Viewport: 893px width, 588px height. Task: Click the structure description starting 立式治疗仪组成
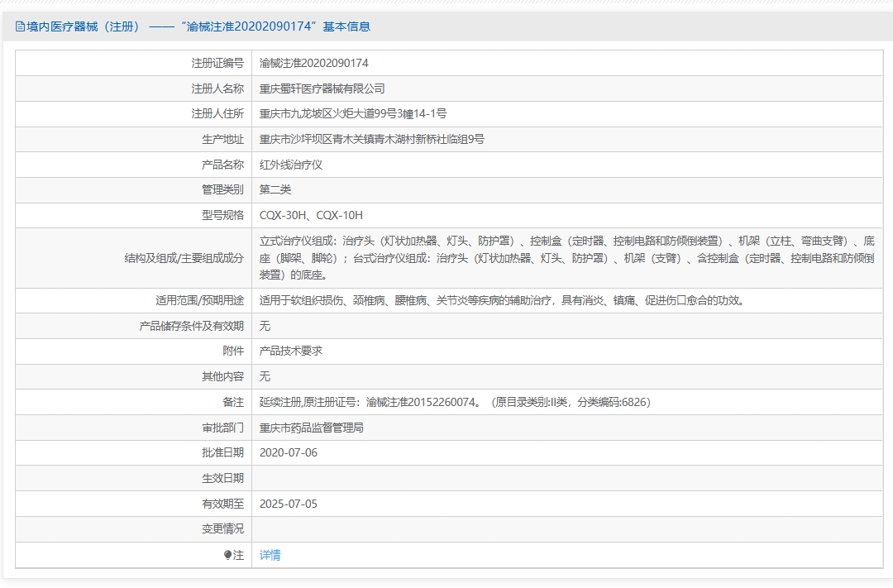click(x=567, y=258)
